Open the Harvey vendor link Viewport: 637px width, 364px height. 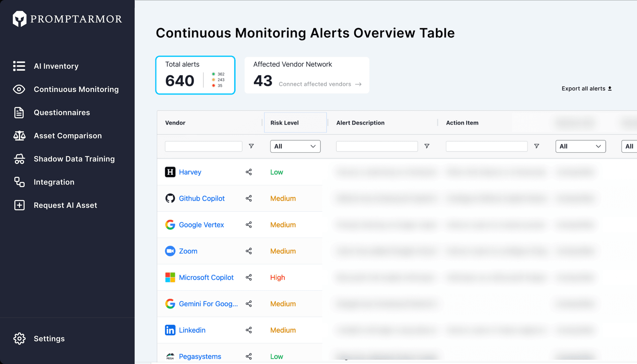point(190,172)
